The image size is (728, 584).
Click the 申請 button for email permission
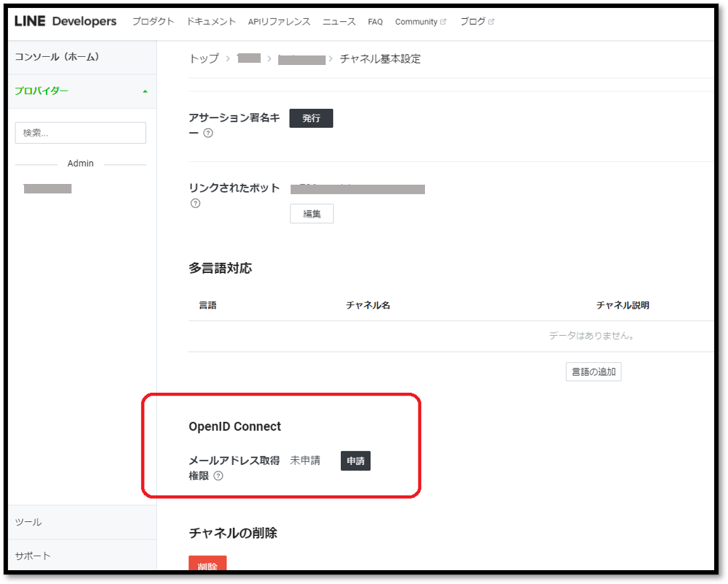point(355,461)
